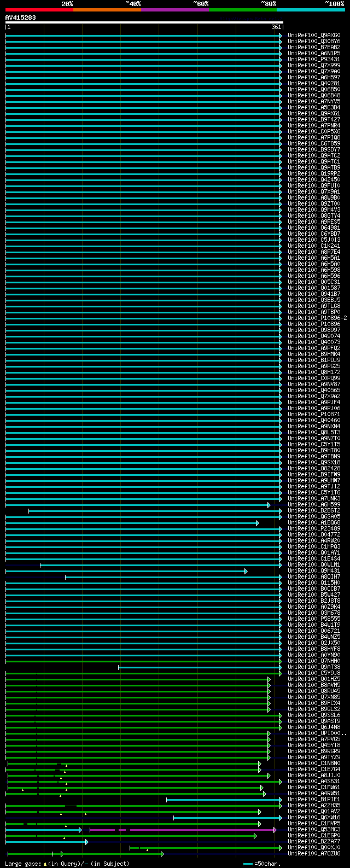Select subject label UniRef100_A9NXN4
Viewport: 350px width, 868px height.
coord(314,426)
